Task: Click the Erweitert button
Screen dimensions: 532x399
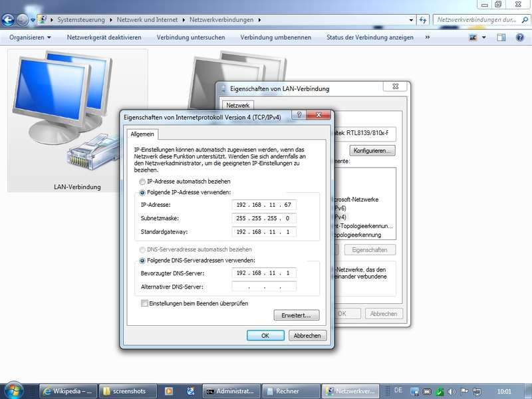Action: 297,315
